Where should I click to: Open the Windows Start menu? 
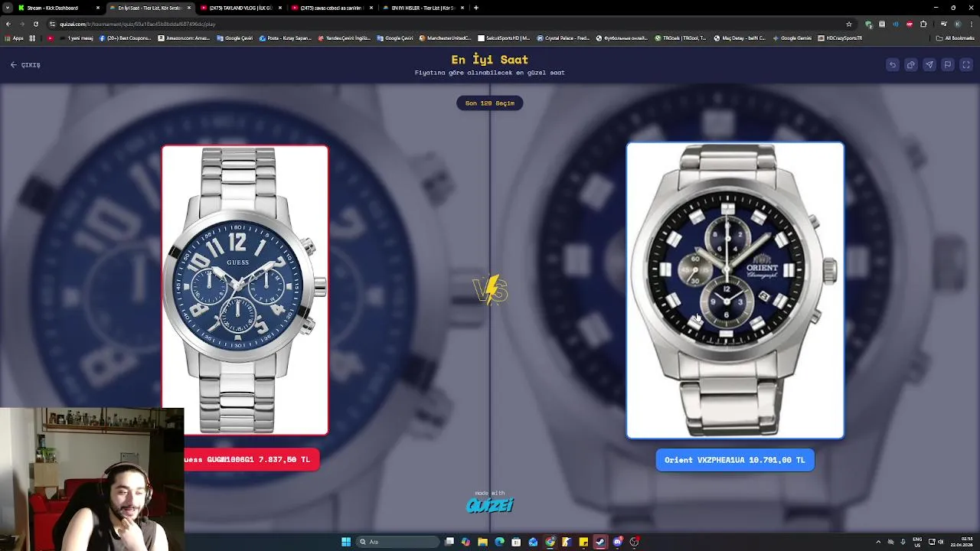(346, 542)
